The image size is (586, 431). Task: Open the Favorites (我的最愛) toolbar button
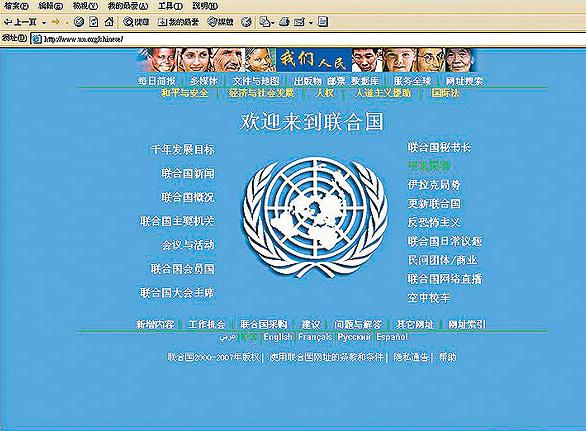pyautogui.click(x=179, y=22)
